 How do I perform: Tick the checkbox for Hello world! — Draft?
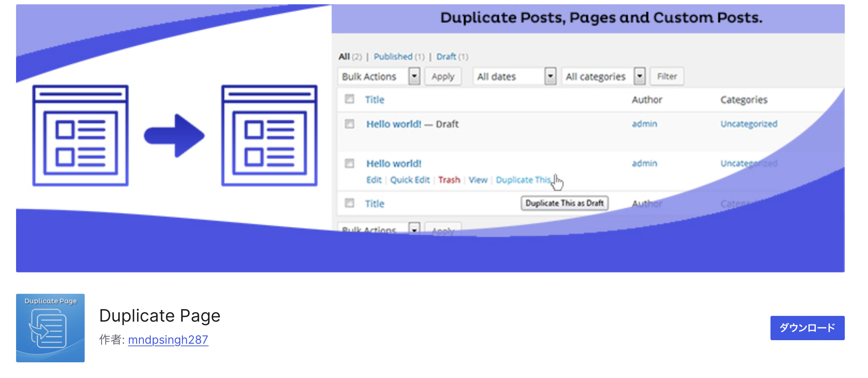[x=349, y=124]
